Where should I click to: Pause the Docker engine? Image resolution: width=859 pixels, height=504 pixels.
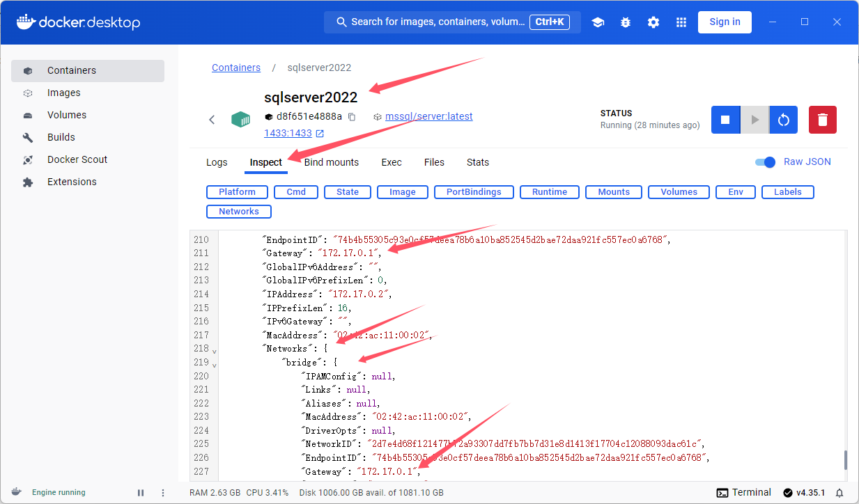point(141,493)
